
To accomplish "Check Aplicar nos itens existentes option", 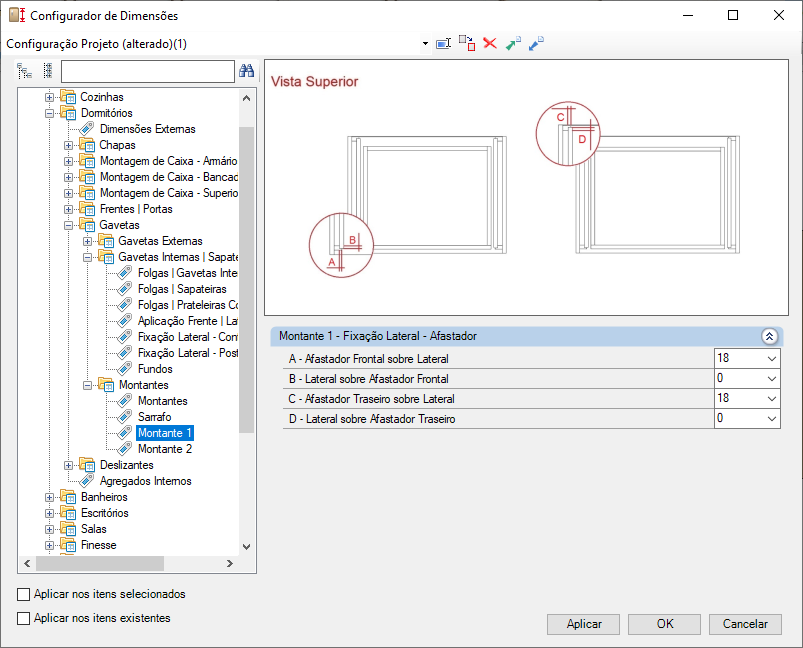I will 24,618.
